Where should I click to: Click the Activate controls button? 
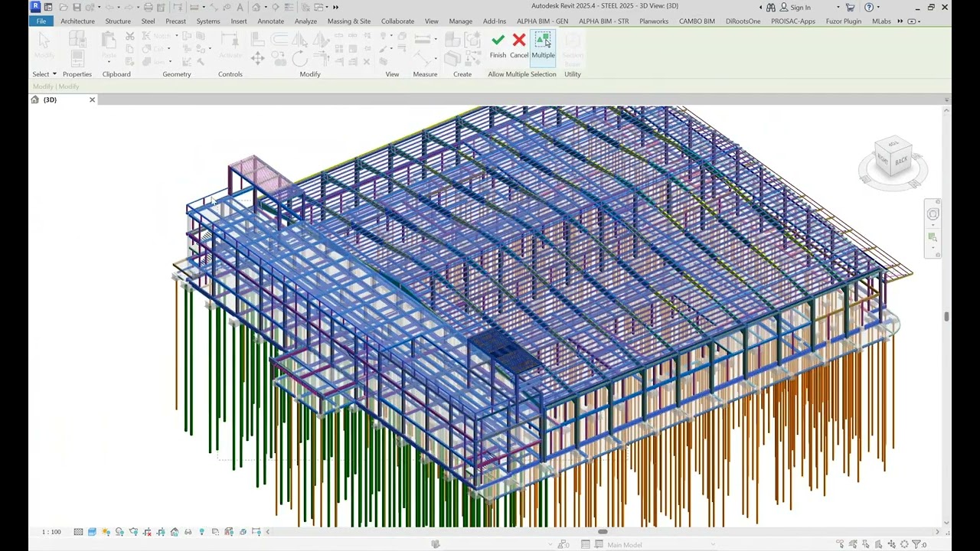tap(230, 46)
